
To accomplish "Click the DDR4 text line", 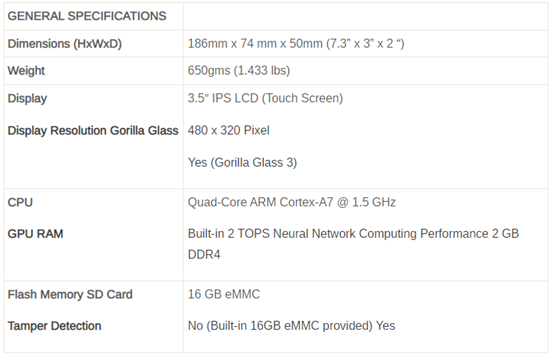I will coord(204,255).
